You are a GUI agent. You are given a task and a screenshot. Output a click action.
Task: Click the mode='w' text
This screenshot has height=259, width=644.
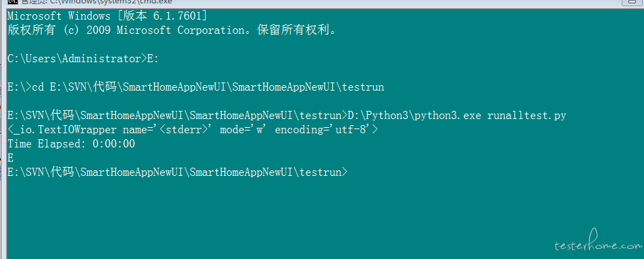point(244,130)
